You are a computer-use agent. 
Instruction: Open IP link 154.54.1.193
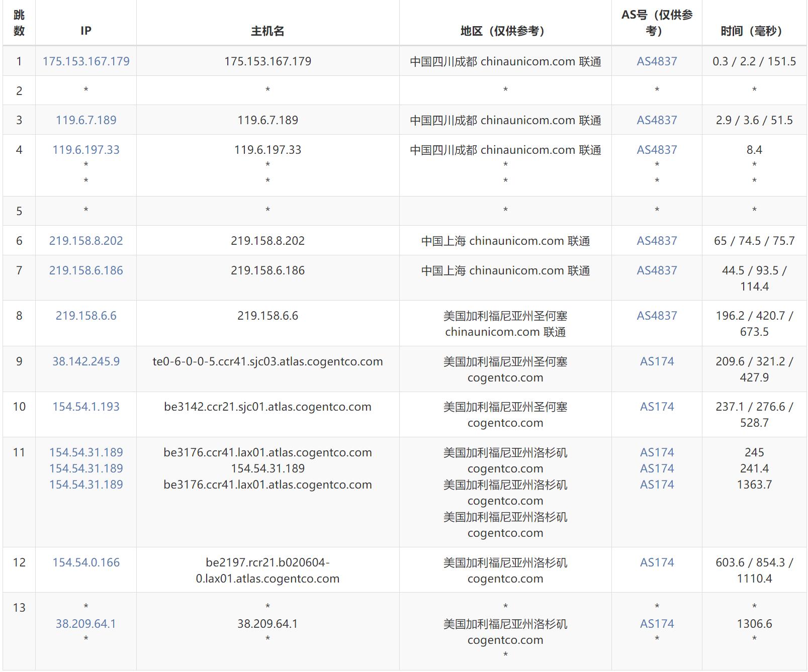click(x=86, y=407)
